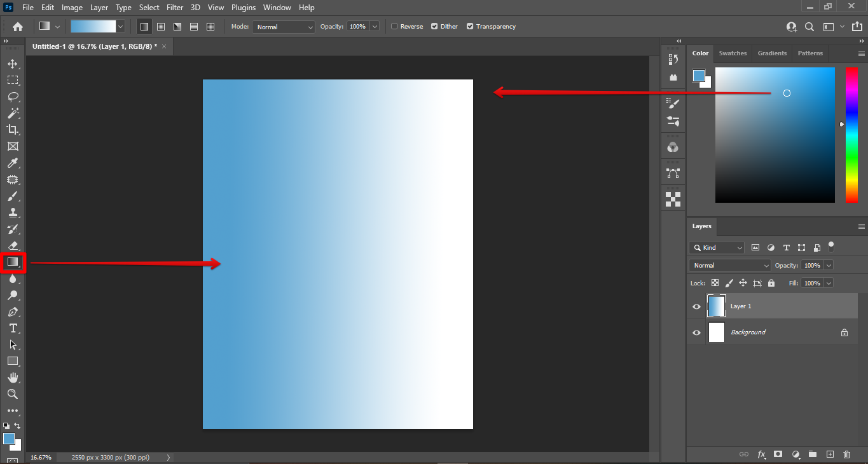Open the layer blend mode dropdown
Viewport: 868px width, 464px height.
(x=730, y=266)
